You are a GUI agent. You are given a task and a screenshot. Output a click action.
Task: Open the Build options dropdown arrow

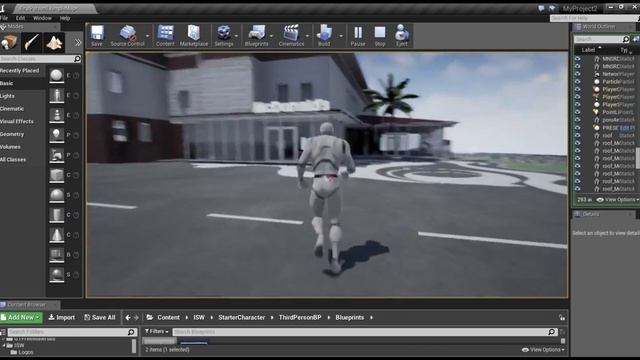[341, 36]
